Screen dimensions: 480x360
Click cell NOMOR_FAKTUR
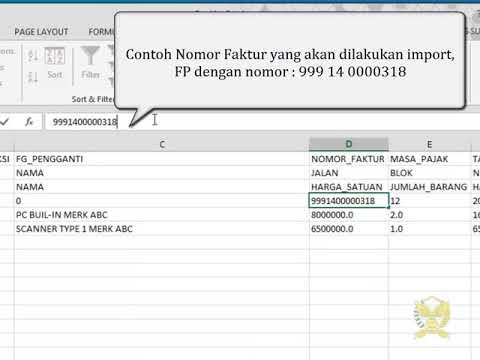pyautogui.click(x=349, y=159)
